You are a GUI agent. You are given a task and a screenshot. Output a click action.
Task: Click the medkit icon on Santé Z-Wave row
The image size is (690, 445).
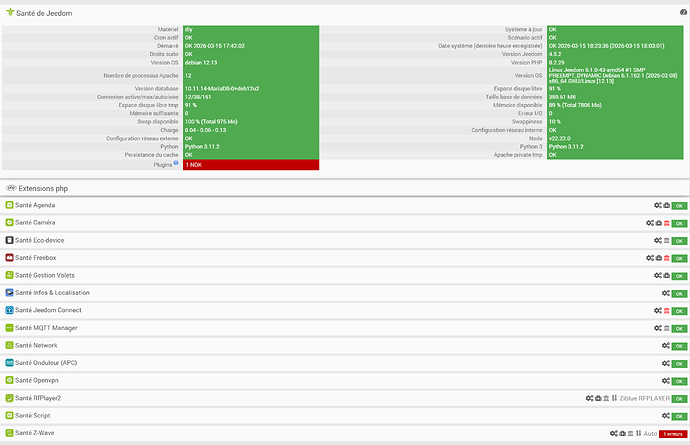[x=623, y=434]
